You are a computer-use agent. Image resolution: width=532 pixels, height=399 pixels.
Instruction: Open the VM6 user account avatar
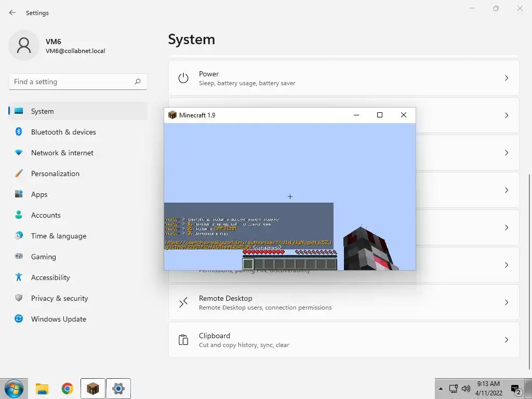[x=24, y=45]
